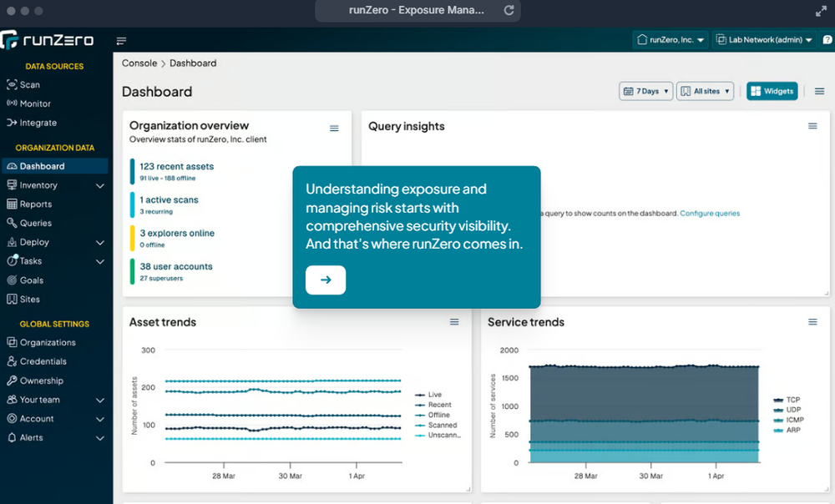
Task: Expand the Your team chevron
Action: (x=99, y=401)
